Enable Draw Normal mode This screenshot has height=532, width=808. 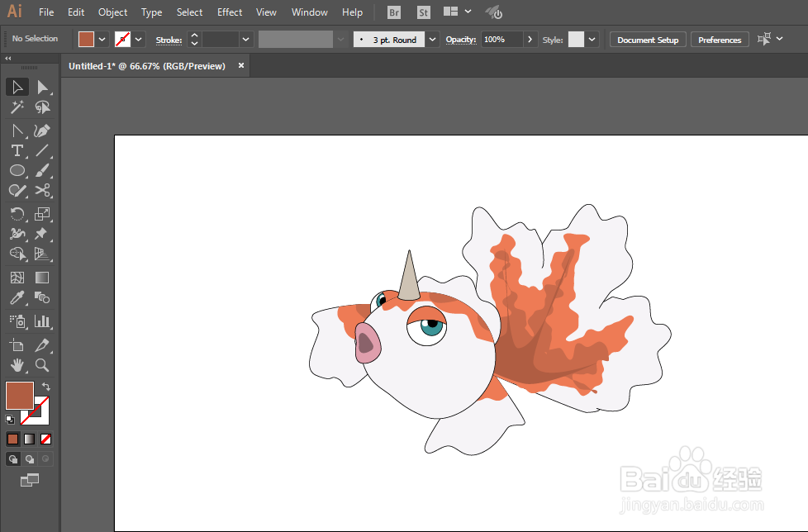[13, 458]
